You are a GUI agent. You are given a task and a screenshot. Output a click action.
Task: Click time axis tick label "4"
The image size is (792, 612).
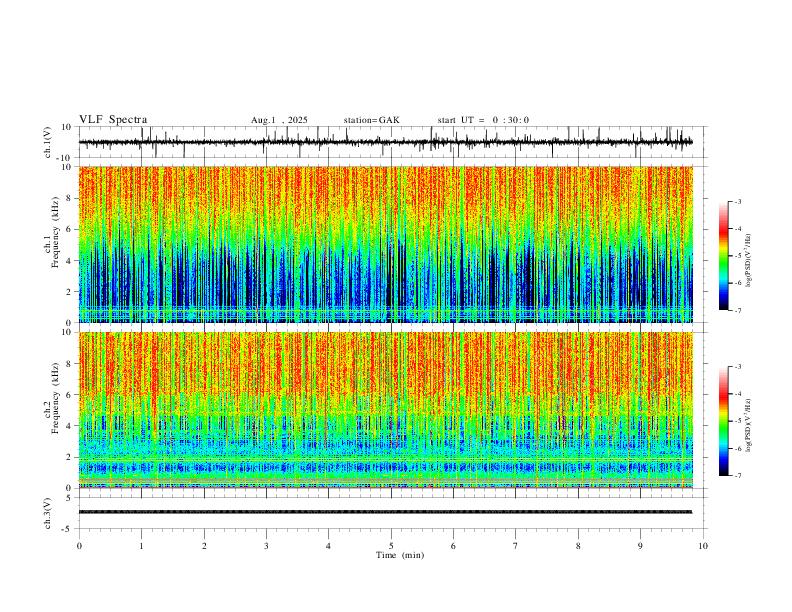pyautogui.click(x=328, y=546)
